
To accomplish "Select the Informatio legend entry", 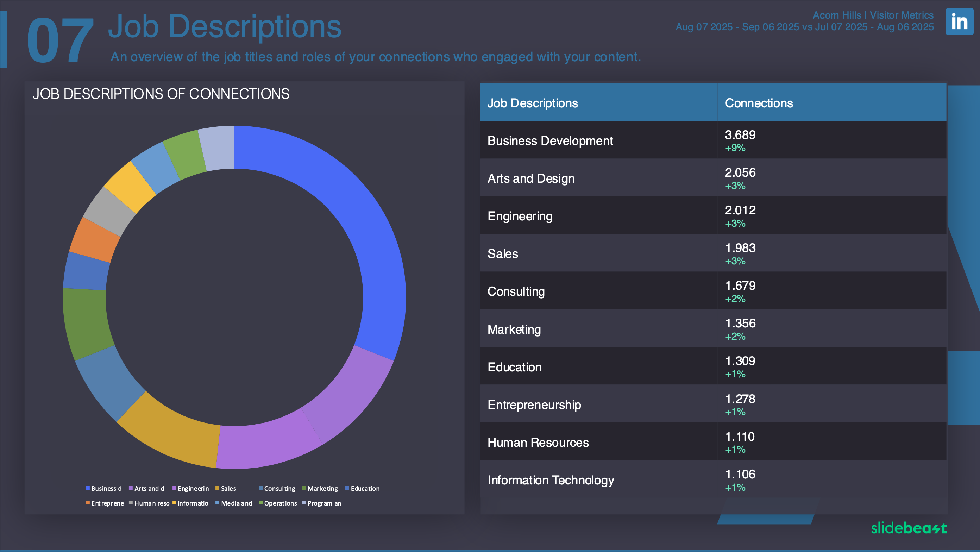I will click(190, 503).
